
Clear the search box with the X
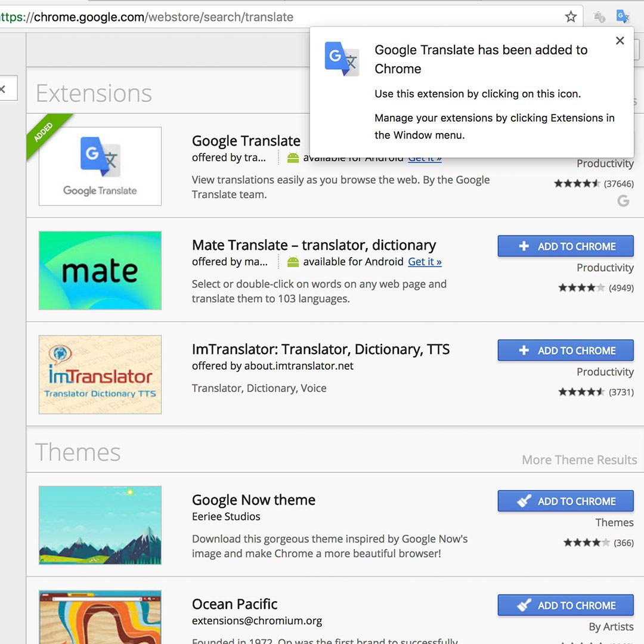tap(3, 88)
